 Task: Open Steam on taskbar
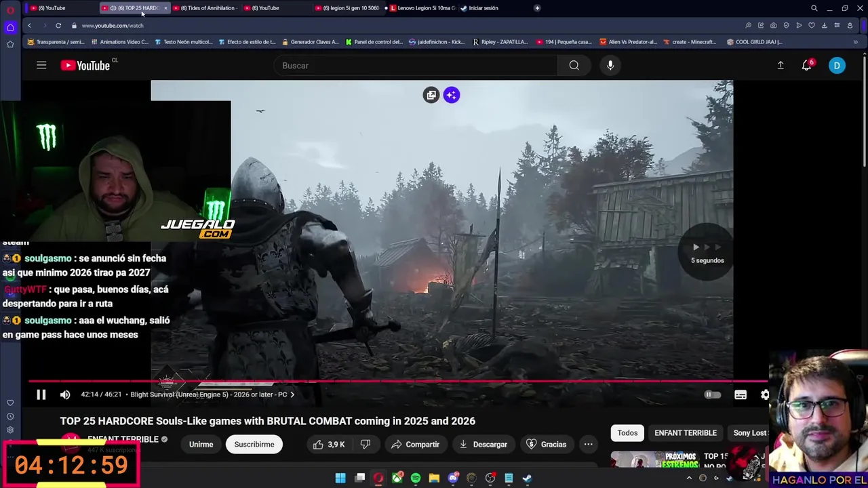coord(528,478)
